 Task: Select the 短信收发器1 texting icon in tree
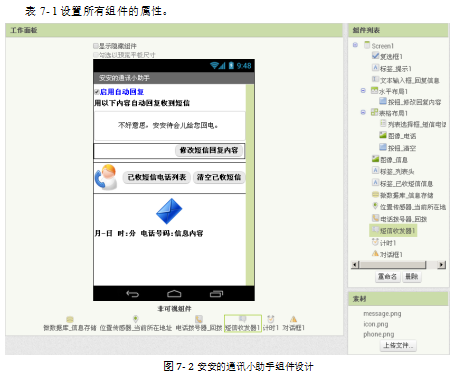(x=375, y=230)
